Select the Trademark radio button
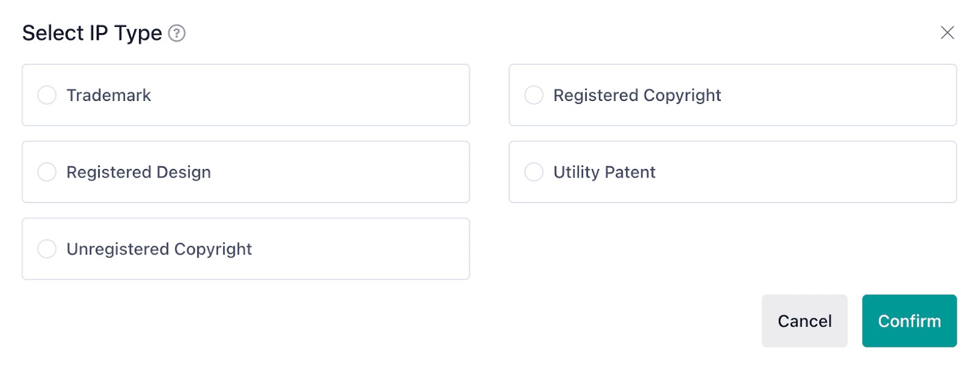Image resolution: width=980 pixels, height=369 pixels. [x=47, y=95]
